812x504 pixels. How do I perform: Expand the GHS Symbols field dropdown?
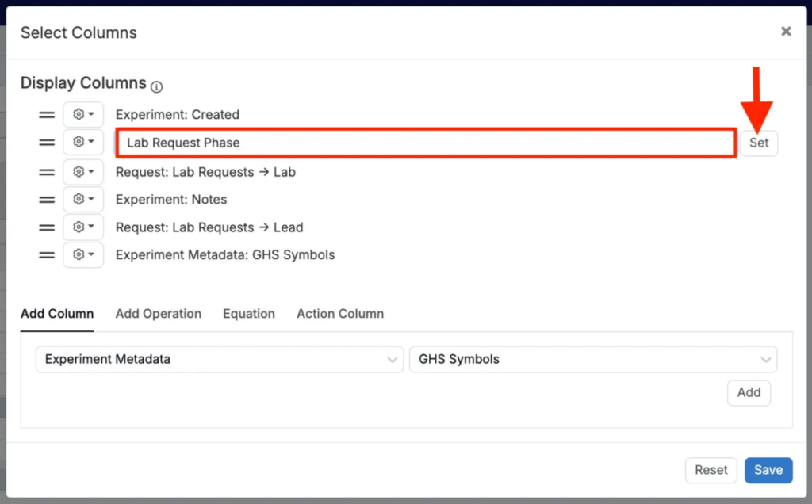point(592,359)
